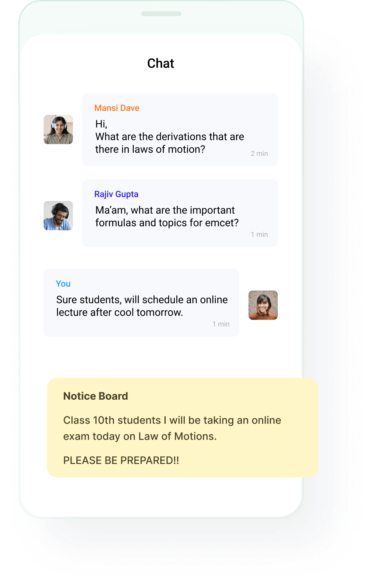Click the Rajiv Gupta sender name
The height and width of the screenshot is (588, 373).
pos(116,194)
